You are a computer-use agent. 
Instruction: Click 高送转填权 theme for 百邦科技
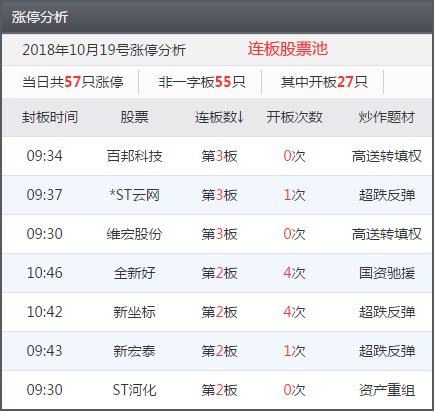pyautogui.click(x=387, y=156)
